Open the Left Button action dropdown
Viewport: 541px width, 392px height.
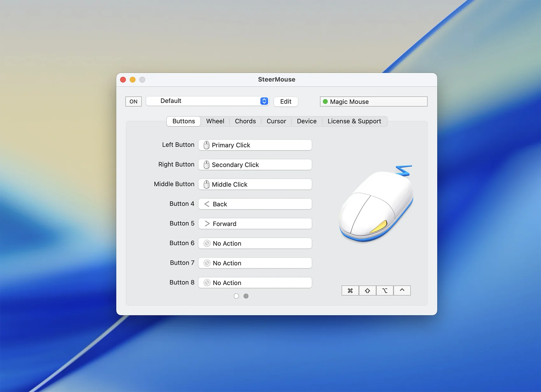255,145
